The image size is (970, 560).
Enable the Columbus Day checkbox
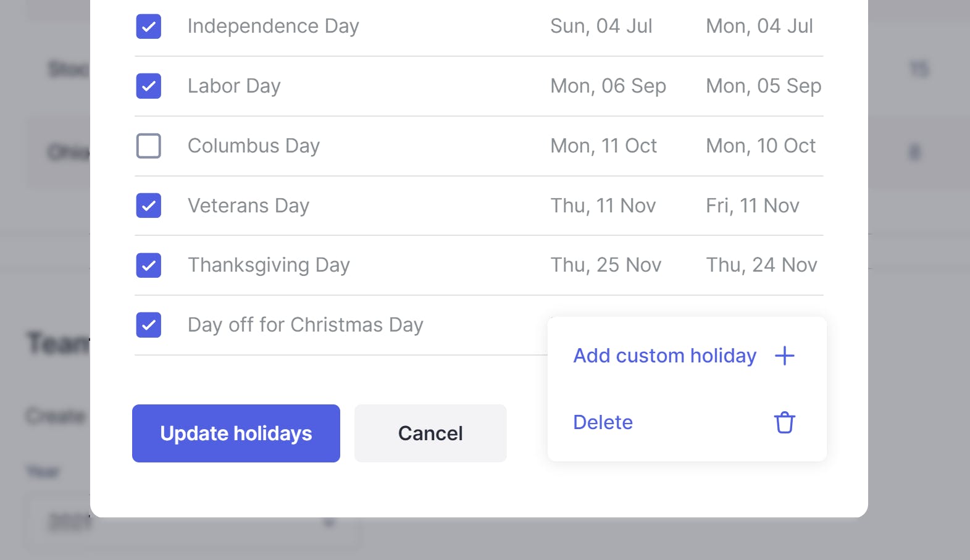[149, 146]
